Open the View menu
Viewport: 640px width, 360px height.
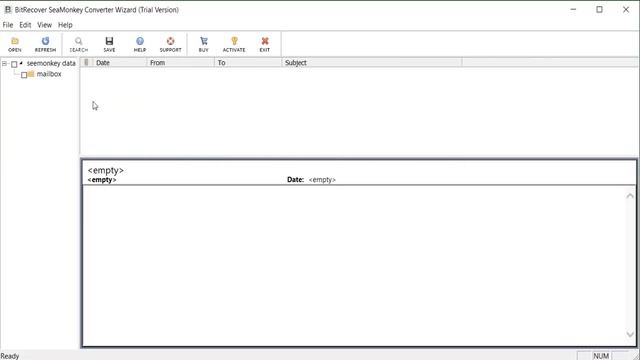coord(44,25)
